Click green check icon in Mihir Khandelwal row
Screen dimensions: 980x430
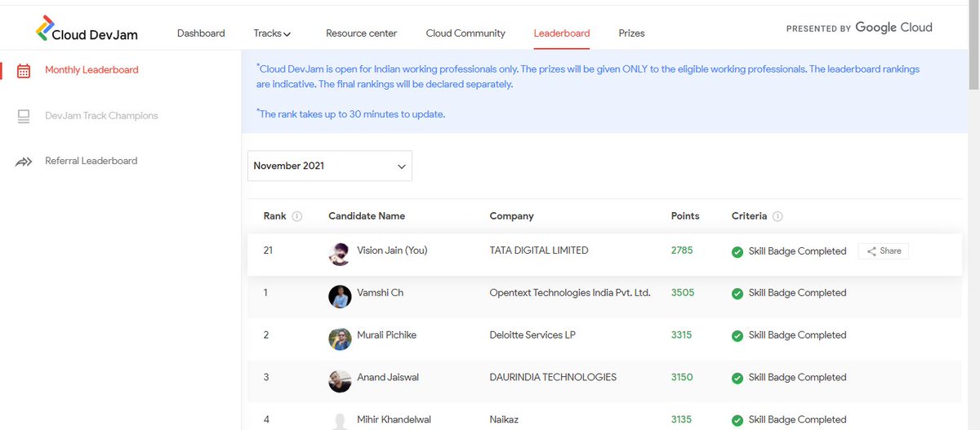click(x=737, y=420)
